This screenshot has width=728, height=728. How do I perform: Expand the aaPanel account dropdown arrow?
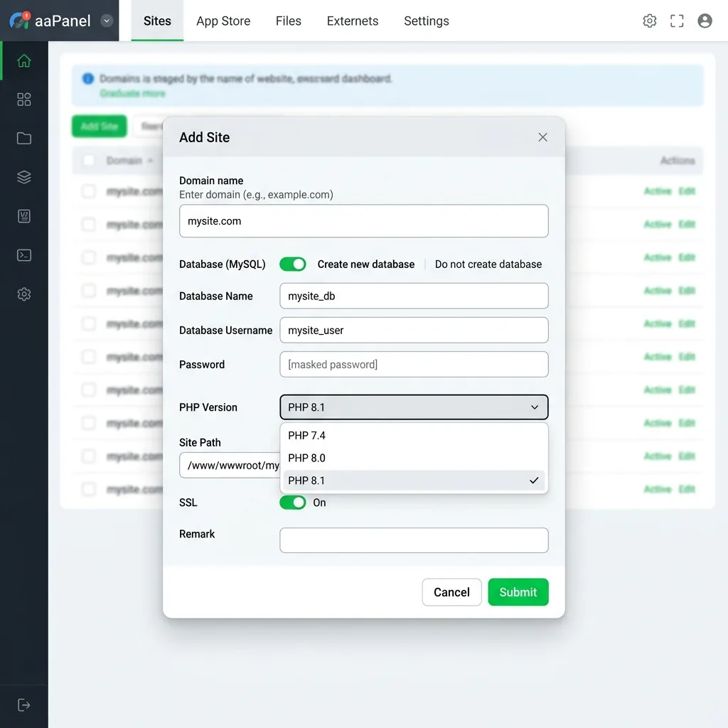(x=107, y=21)
